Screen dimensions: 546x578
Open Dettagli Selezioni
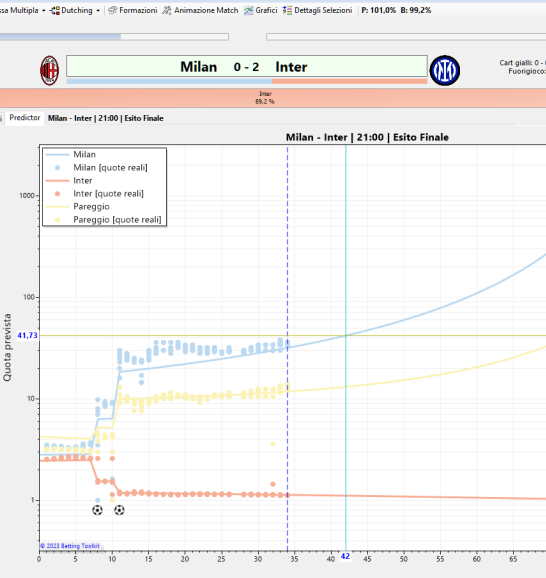[317, 10]
